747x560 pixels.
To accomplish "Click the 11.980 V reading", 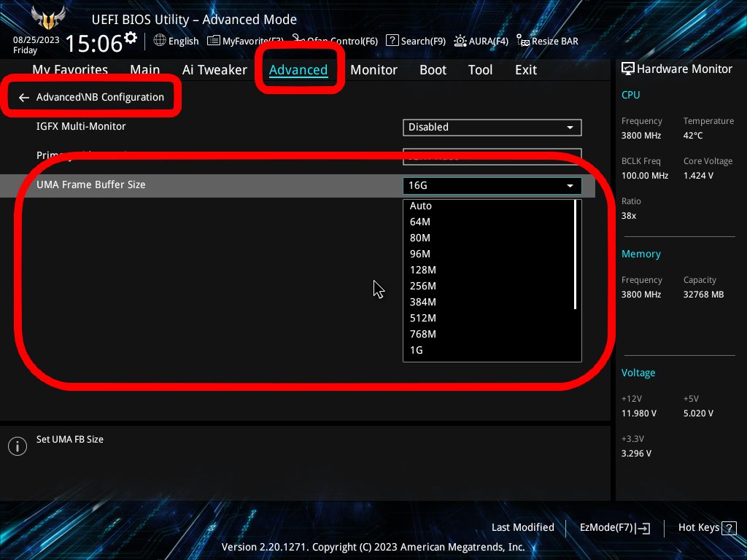I will tap(639, 413).
